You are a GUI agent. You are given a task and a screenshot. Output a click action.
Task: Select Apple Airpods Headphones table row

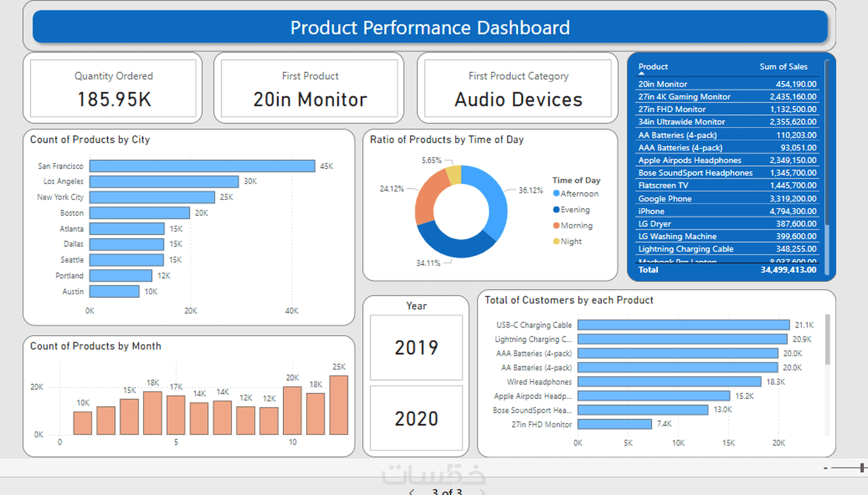[x=727, y=160]
